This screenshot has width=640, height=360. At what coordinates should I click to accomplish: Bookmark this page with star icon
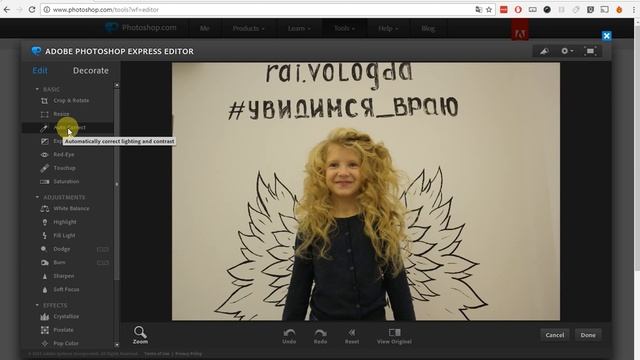click(x=489, y=9)
